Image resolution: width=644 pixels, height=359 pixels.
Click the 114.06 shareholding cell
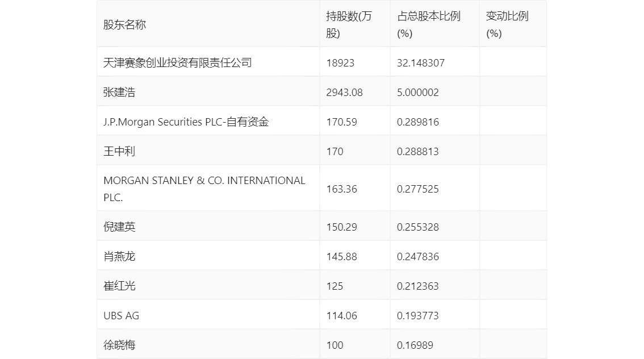(x=341, y=315)
